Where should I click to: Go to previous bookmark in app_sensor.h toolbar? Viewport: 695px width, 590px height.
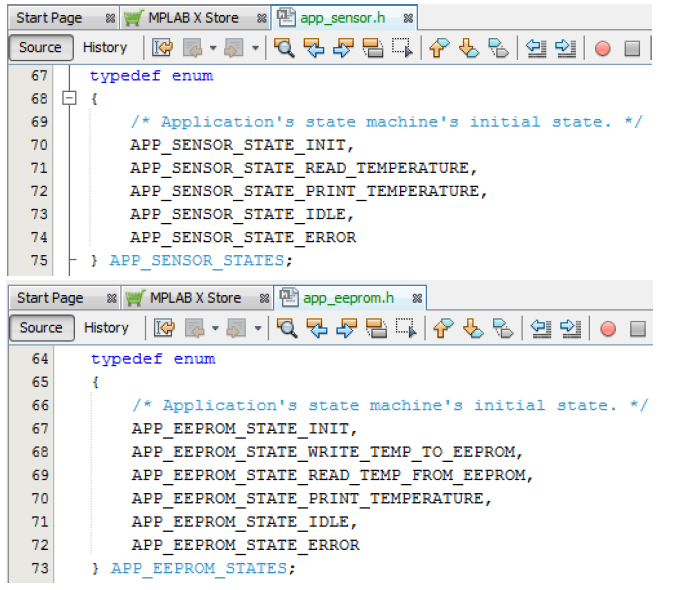[439, 47]
